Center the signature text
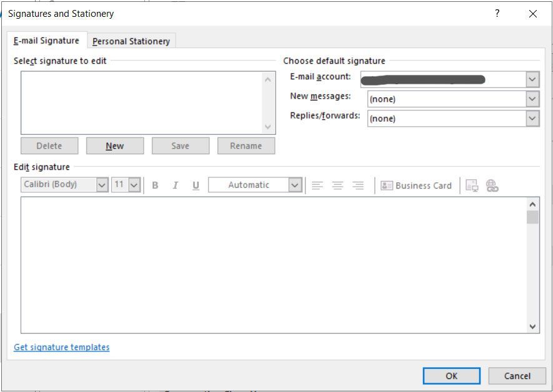Viewport: 553px width, 392px height. pyautogui.click(x=337, y=185)
